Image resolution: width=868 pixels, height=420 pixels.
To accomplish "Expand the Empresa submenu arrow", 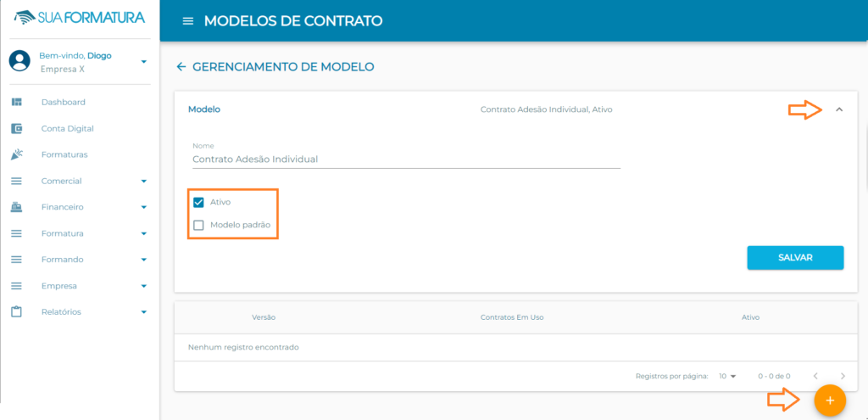I will click(x=144, y=286).
